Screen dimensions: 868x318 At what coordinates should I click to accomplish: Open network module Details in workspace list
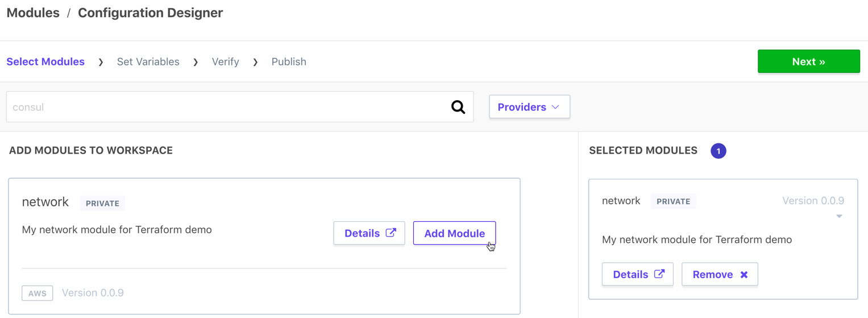click(x=369, y=233)
